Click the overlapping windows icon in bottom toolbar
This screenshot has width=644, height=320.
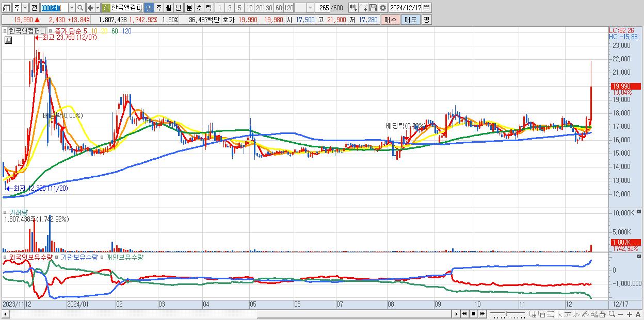[x=542, y=314]
